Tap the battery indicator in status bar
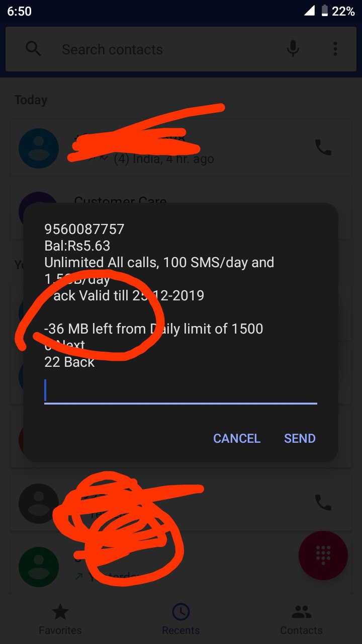362x644 pixels. coord(325,11)
